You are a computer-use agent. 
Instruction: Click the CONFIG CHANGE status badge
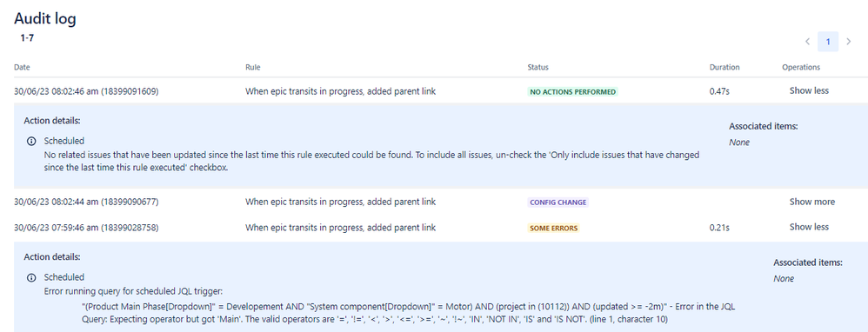pyautogui.click(x=558, y=203)
